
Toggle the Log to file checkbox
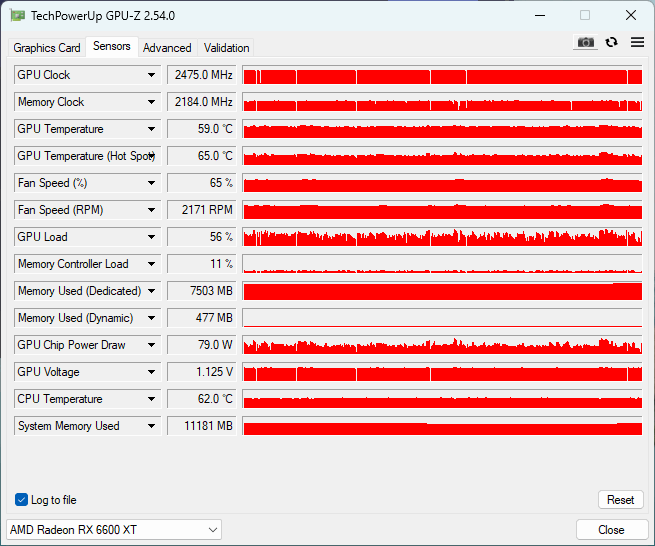pyautogui.click(x=21, y=500)
